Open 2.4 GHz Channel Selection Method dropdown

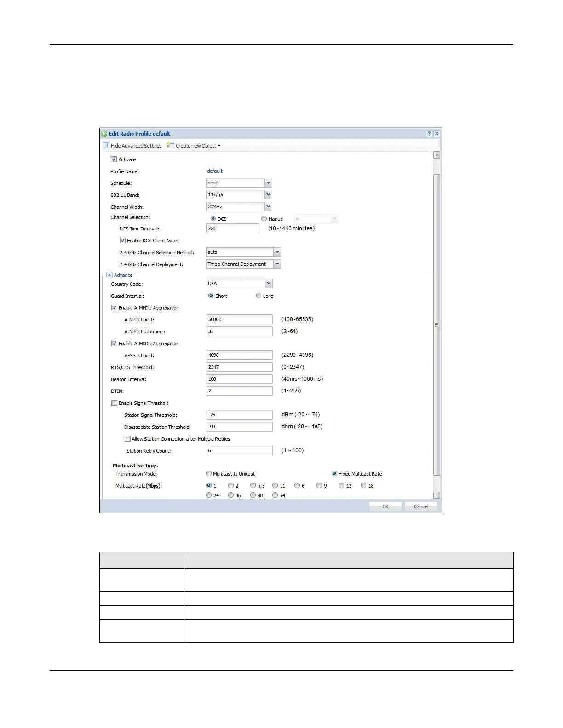(277, 252)
